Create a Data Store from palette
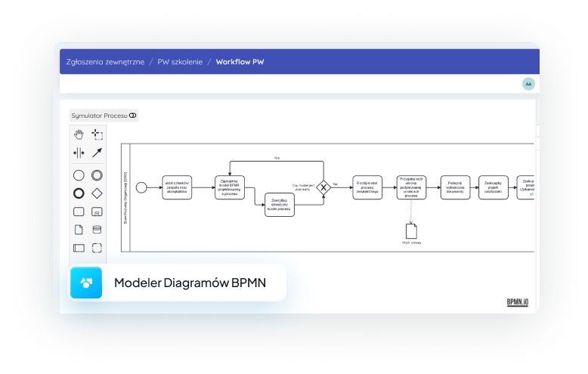Screen dimensions: 588x374 (x=97, y=230)
